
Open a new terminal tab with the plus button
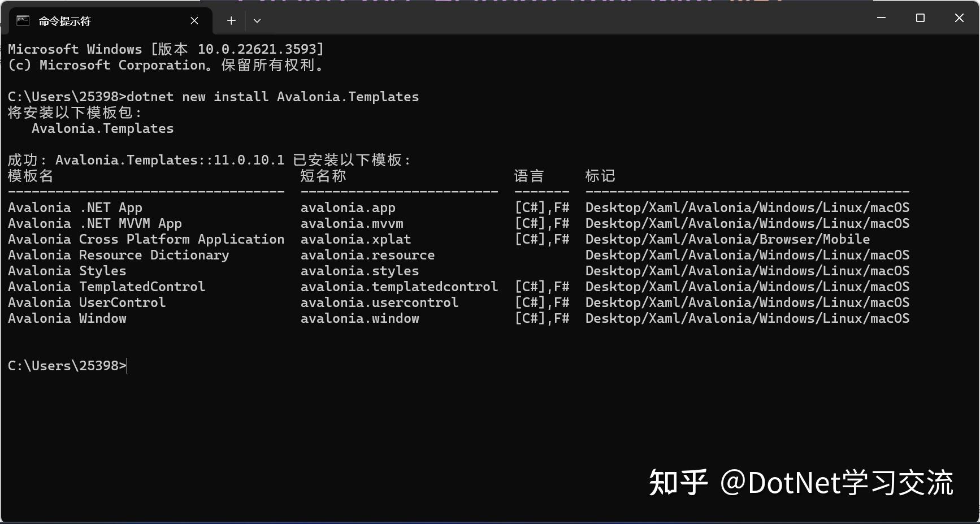point(231,20)
